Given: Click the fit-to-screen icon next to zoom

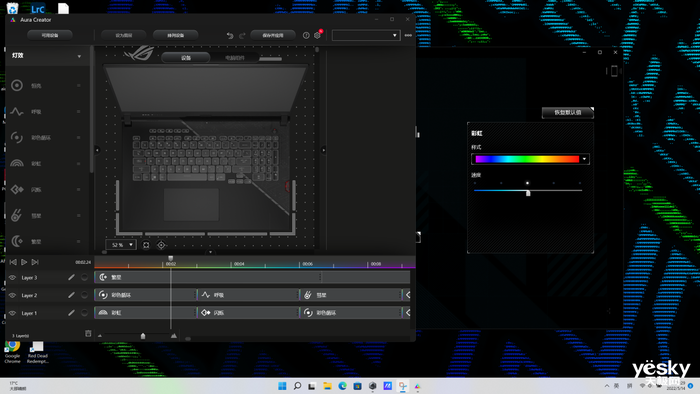Looking at the screenshot, I should tap(146, 245).
